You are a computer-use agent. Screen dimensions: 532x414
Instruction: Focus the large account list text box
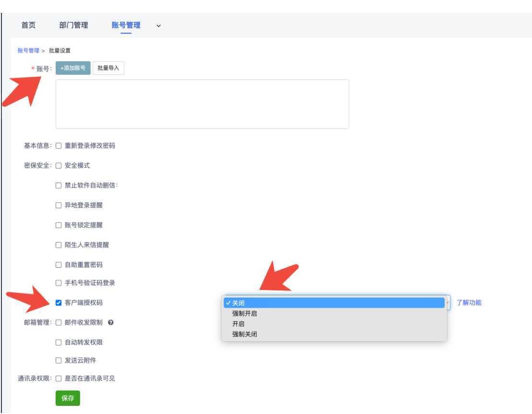(202, 104)
